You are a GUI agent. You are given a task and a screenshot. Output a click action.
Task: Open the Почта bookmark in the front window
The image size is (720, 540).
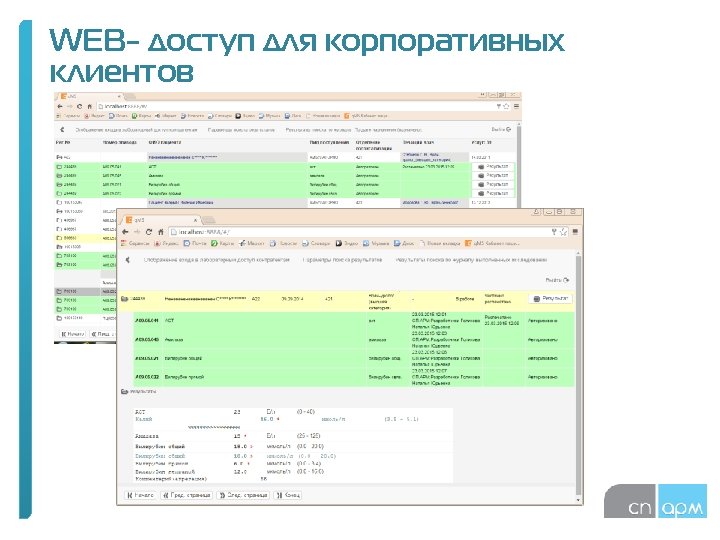coord(195,243)
